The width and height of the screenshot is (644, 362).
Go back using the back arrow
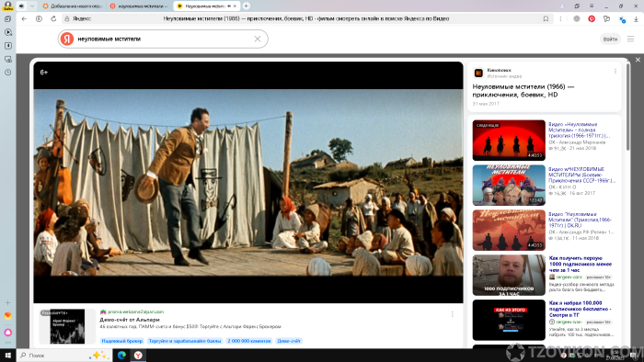pyautogui.click(x=24, y=19)
